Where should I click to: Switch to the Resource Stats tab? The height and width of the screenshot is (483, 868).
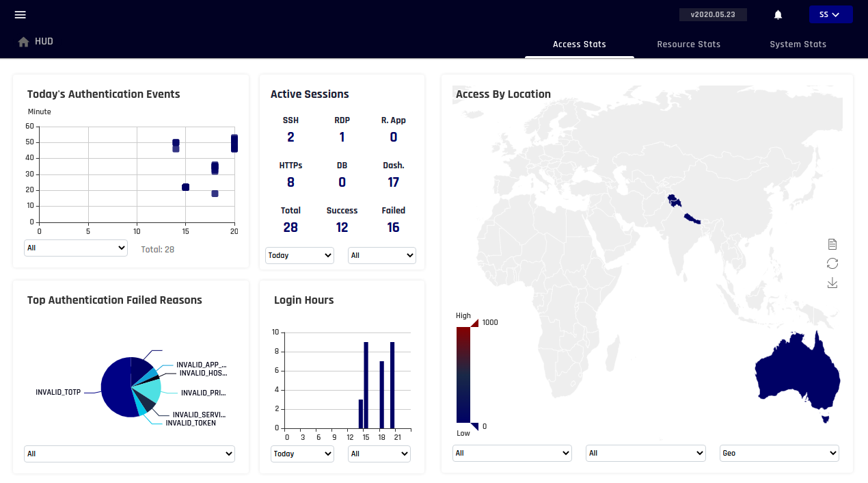point(688,44)
